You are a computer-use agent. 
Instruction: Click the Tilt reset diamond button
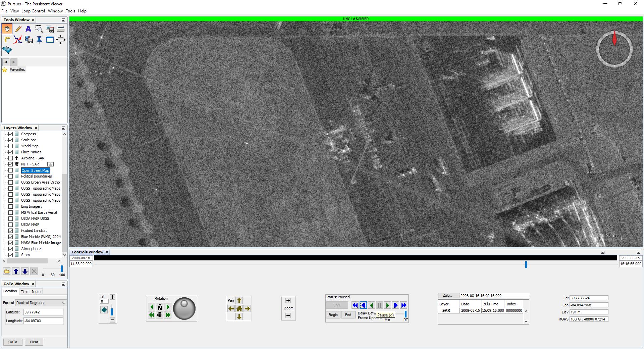coord(104,310)
